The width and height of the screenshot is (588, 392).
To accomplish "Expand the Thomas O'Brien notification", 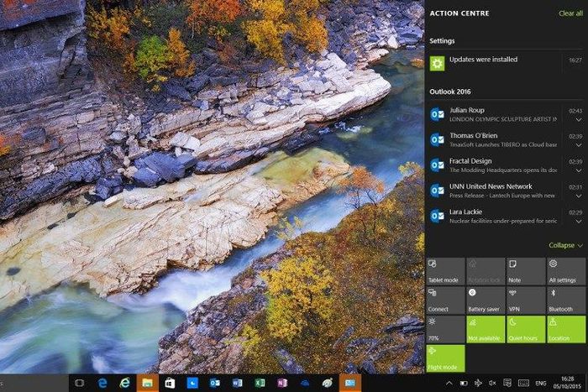I will click(x=579, y=145).
